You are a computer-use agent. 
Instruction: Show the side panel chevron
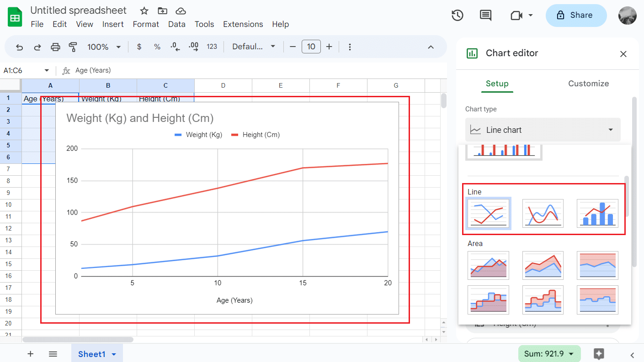click(x=633, y=355)
